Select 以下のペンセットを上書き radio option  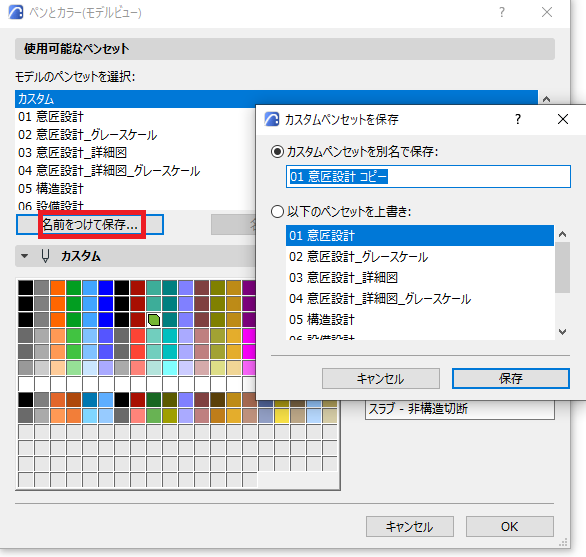coord(277,212)
